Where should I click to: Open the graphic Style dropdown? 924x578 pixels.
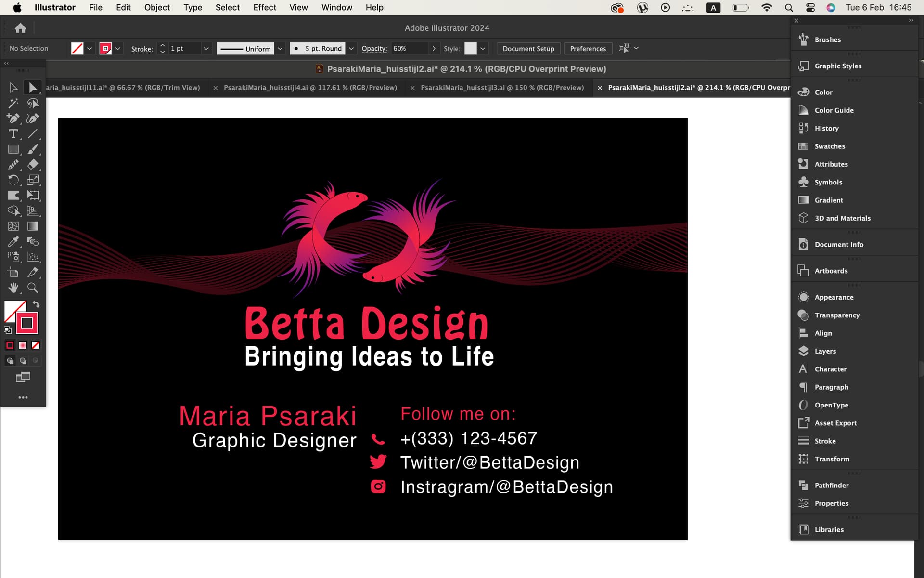coord(483,49)
